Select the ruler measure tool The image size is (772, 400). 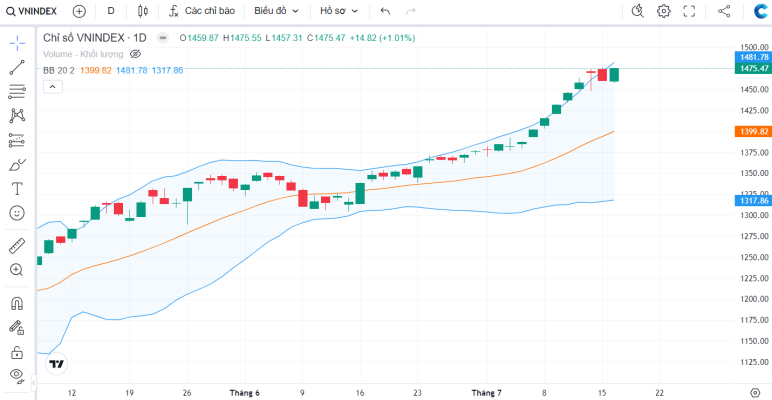(x=17, y=246)
